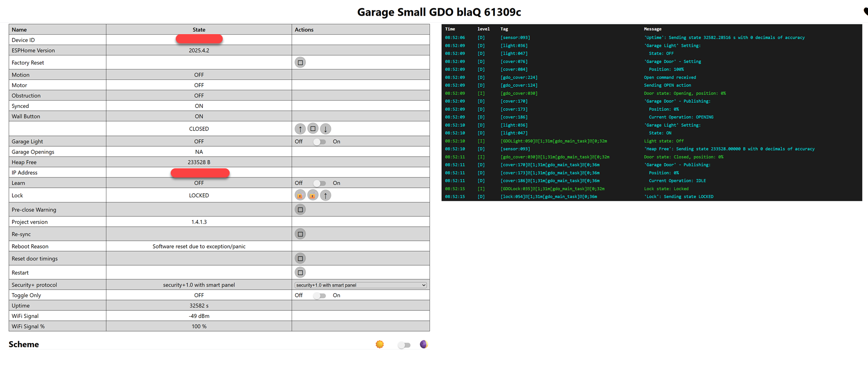
Task: Toggle the Garage Light switch
Action: click(319, 142)
